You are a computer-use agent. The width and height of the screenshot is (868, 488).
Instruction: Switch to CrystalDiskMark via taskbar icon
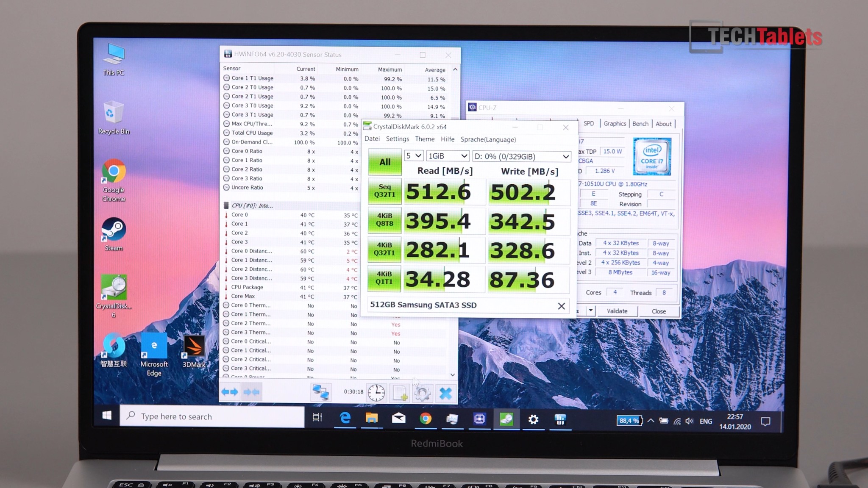point(506,419)
